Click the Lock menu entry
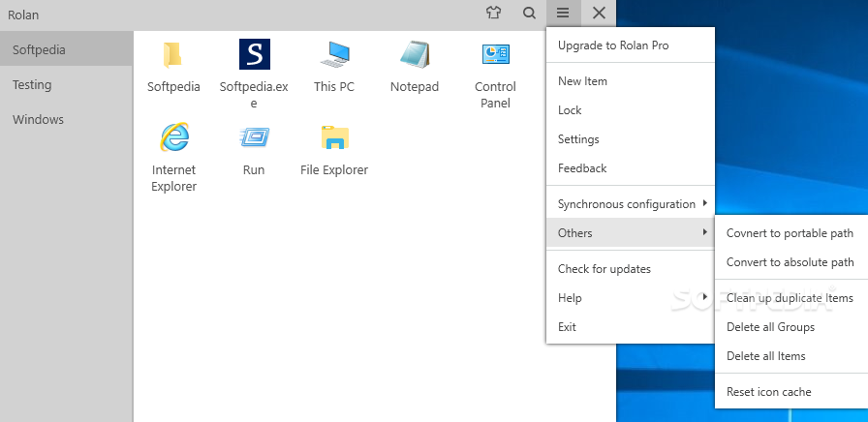This screenshot has height=422, width=868. (x=630, y=110)
